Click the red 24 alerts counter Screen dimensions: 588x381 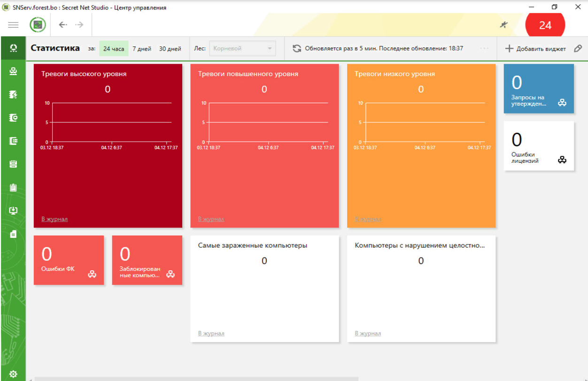point(545,25)
